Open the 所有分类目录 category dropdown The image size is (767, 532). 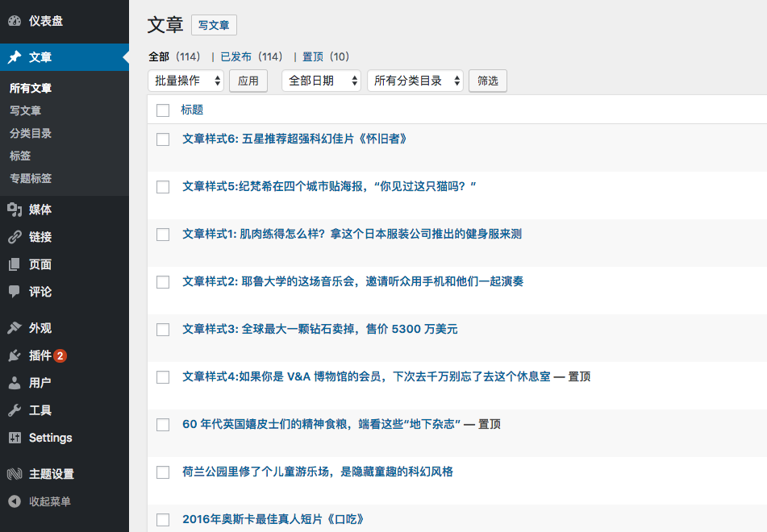coord(415,81)
